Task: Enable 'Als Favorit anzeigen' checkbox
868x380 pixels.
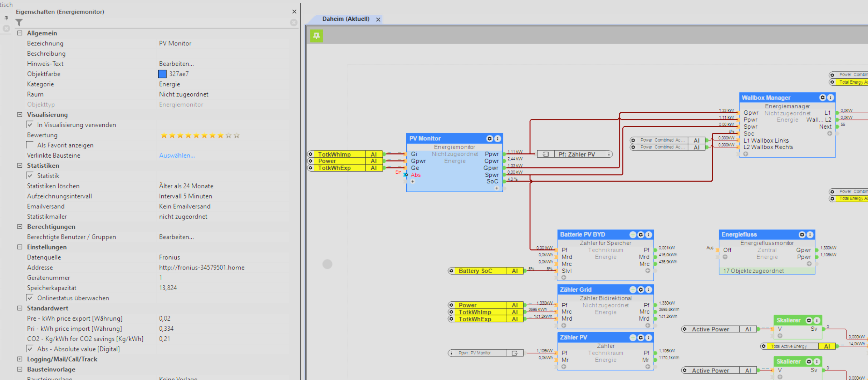Action: pyautogui.click(x=30, y=145)
